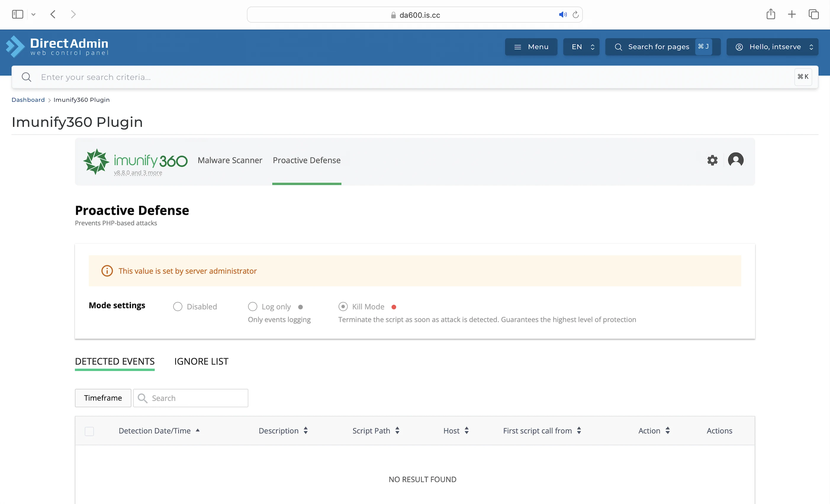Click the DirectAdmin logo
Viewport: 830px width, 504px height.
pos(57,47)
